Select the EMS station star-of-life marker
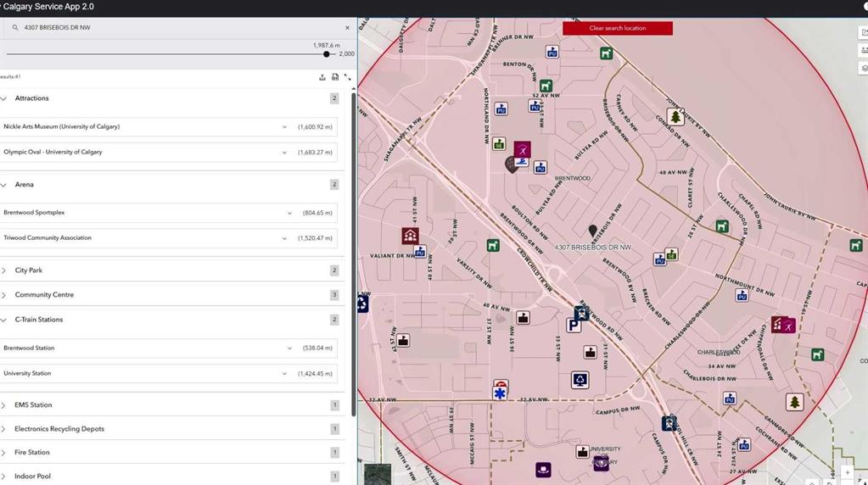The height and width of the screenshot is (485, 868). (501, 393)
